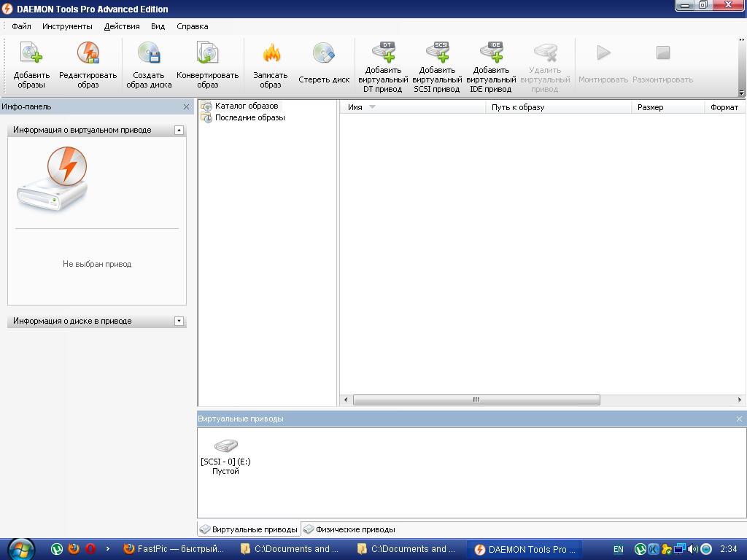
Task: Open the Инструменты menu
Action: point(67,26)
